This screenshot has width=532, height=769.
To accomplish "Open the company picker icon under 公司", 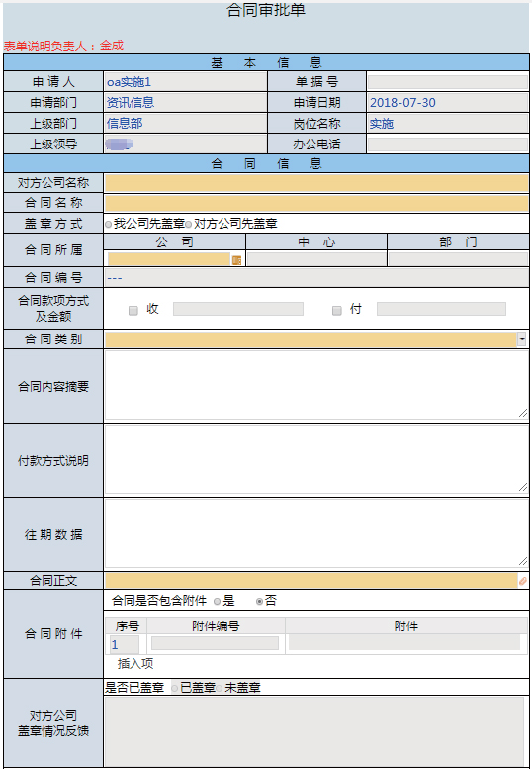I will (236, 260).
